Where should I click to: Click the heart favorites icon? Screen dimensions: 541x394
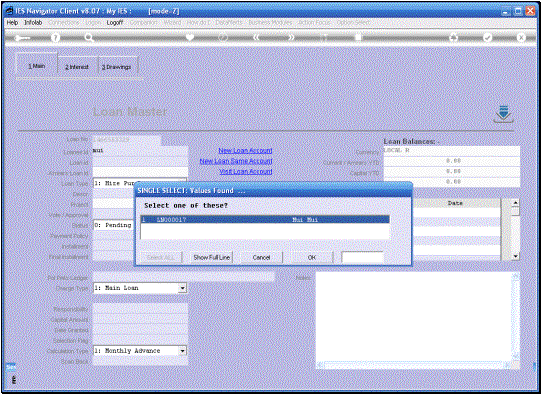click(x=190, y=37)
